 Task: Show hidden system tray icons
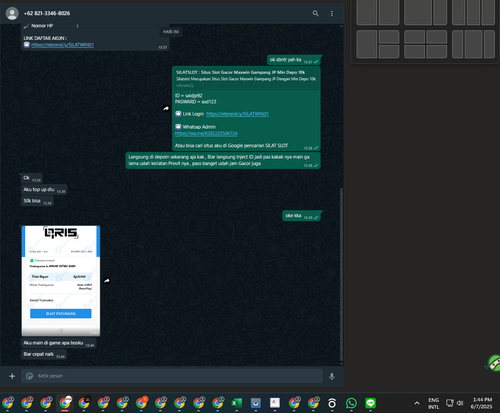[417, 403]
